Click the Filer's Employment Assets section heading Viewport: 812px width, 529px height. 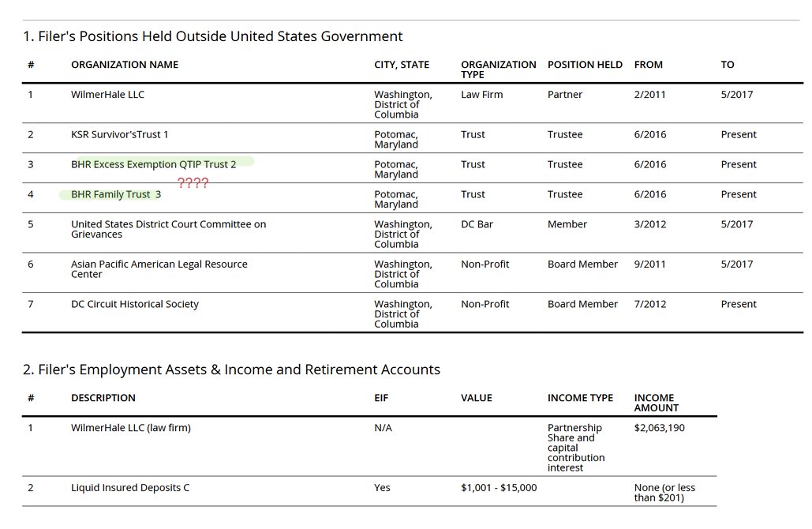(x=231, y=370)
